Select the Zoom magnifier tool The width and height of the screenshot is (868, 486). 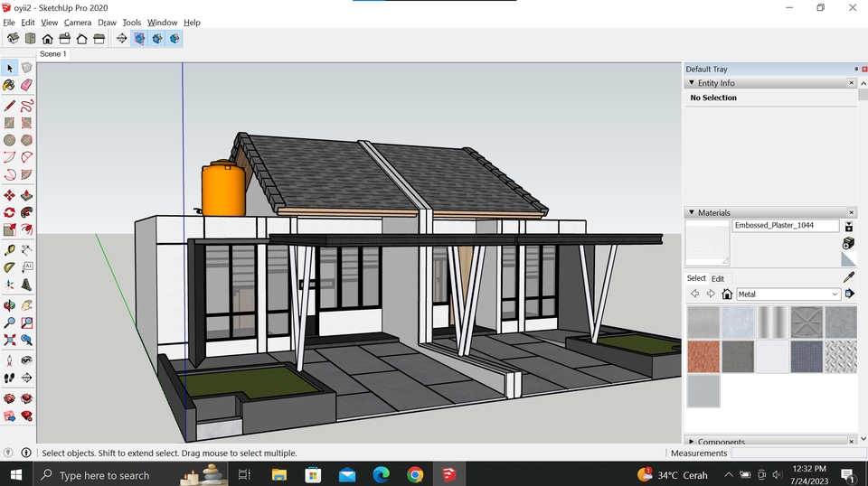pyautogui.click(x=9, y=322)
